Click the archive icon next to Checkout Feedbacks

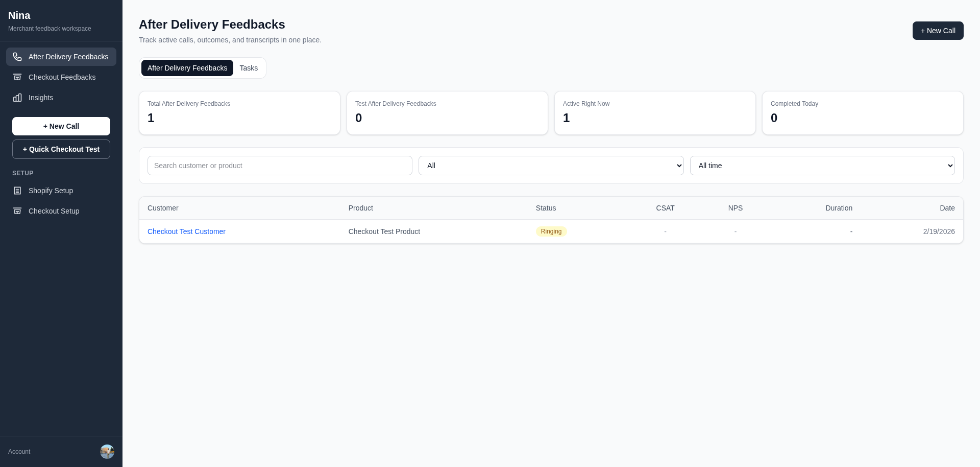(x=17, y=77)
